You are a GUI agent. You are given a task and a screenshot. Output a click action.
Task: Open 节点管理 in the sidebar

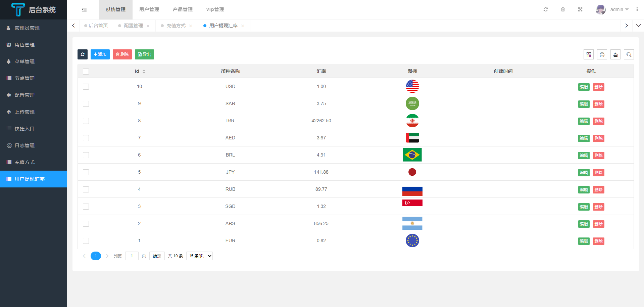tap(34, 78)
